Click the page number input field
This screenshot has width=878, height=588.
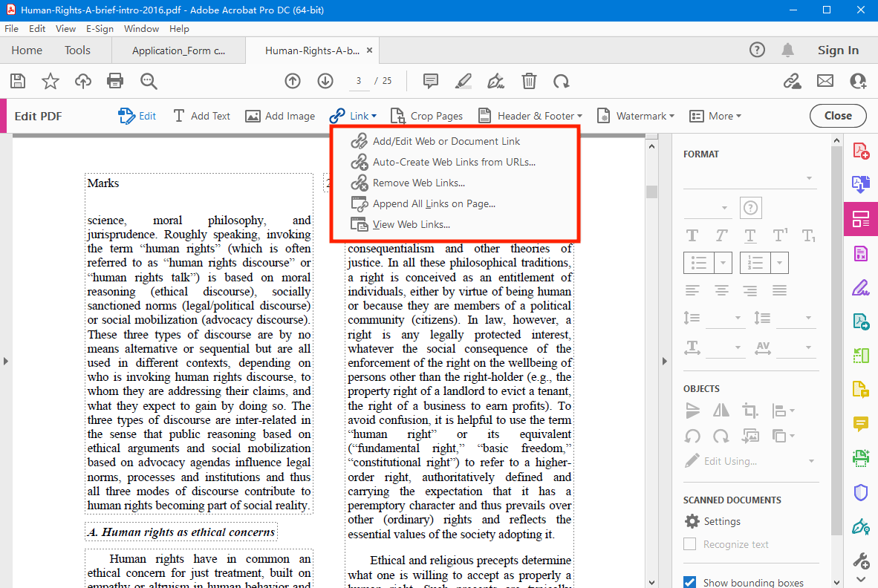(x=359, y=81)
